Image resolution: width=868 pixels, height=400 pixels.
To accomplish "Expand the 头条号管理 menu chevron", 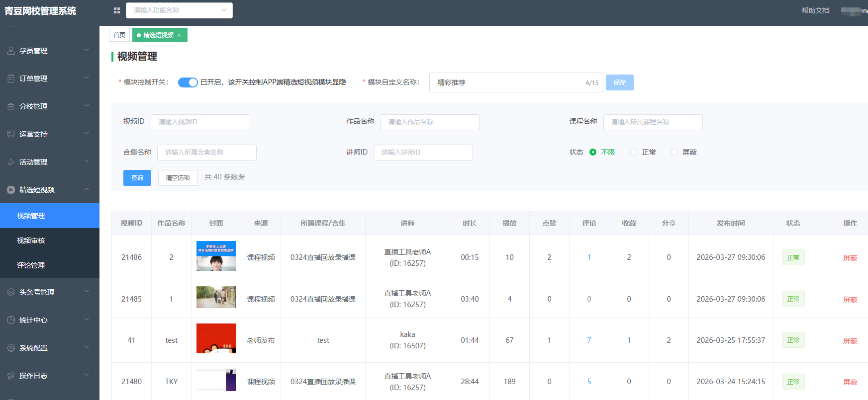I will (87, 292).
